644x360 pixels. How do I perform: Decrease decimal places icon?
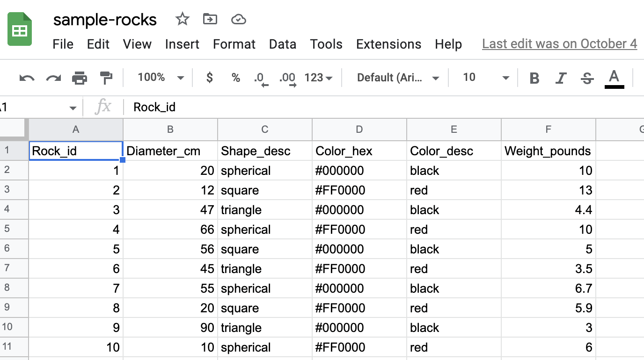point(261,79)
